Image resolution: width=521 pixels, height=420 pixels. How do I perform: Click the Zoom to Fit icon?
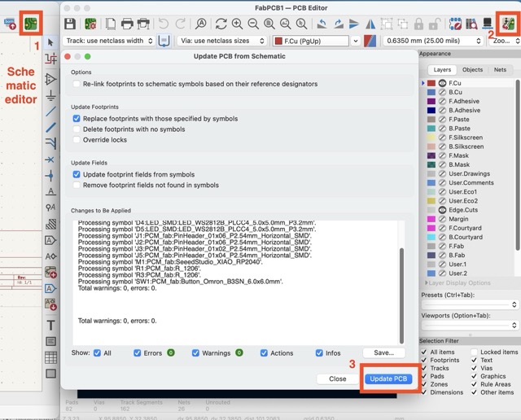[269, 24]
